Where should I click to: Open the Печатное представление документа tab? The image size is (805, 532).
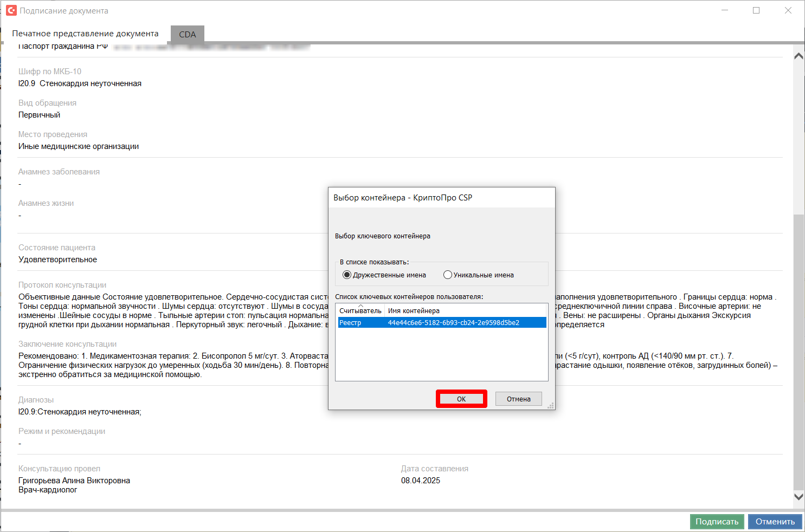coord(85,34)
